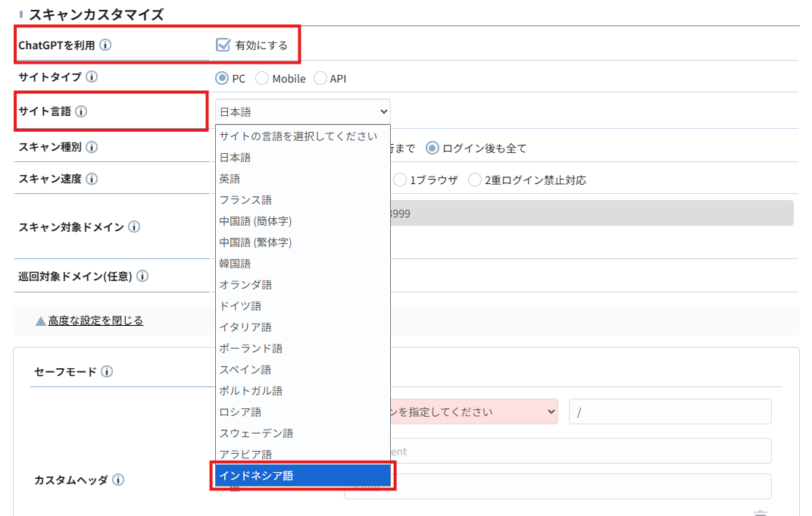Select インドネシア語 from the language list
The width and height of the screenshot is (812, 516).
[302, 476]
